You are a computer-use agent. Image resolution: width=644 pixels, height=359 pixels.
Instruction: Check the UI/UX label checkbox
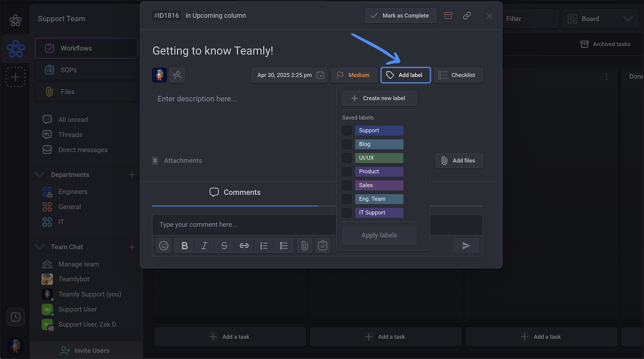[347, 158]
